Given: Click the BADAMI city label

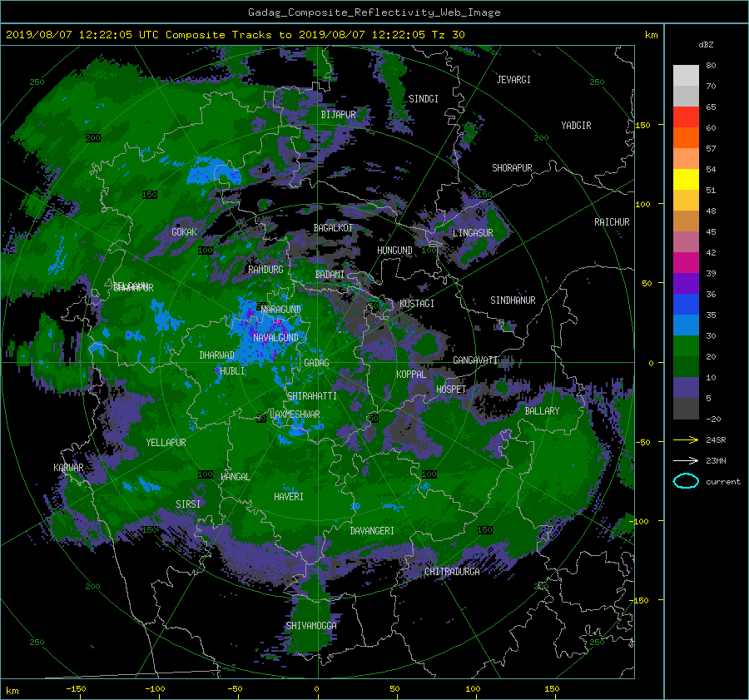Looking at the screenshot, I should point(330,275).
